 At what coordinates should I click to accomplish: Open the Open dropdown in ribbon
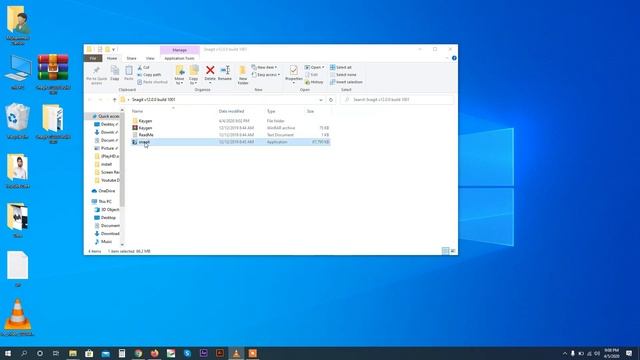(314, 67)
